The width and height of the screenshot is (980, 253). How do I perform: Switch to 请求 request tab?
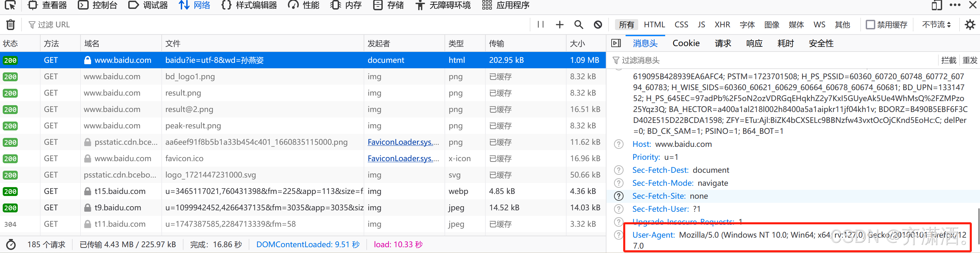[723, 43]
